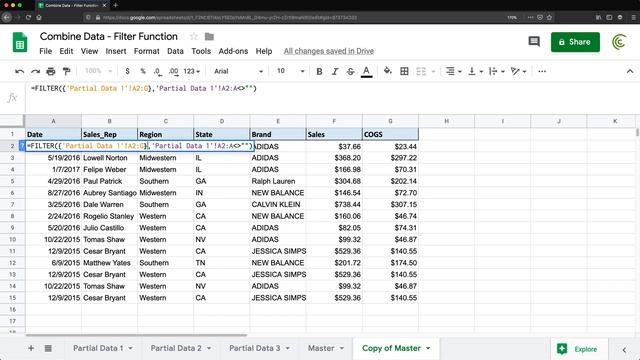
Task: Click All changes saved in Drive link
Action: pyautogui.click(x=329, y=51)
